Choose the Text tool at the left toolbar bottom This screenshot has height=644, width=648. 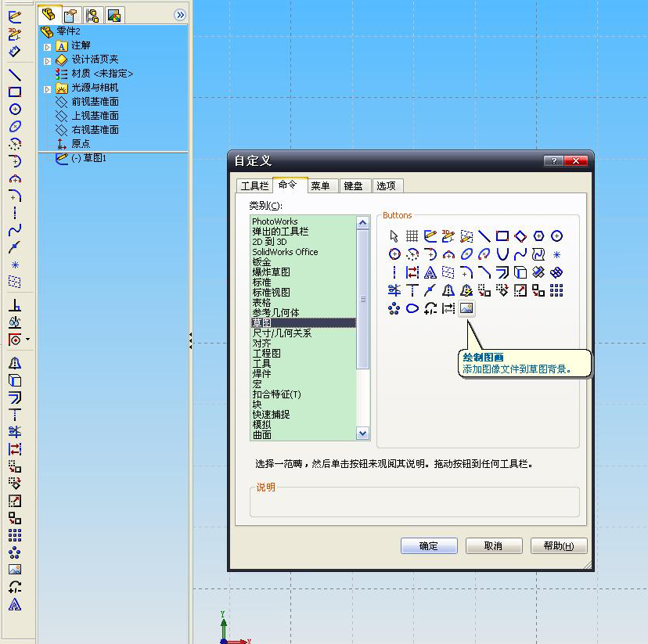tap(15, 604)
